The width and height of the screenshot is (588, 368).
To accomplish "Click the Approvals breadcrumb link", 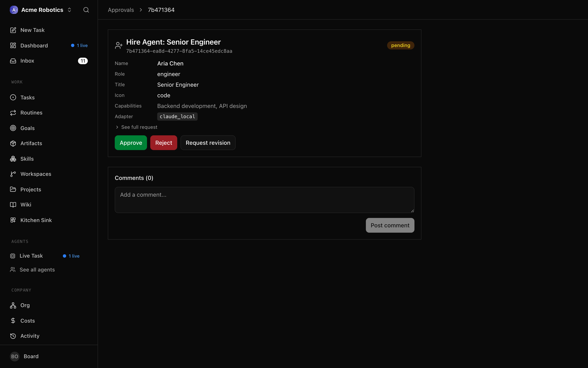I will (x=121, y=10).
